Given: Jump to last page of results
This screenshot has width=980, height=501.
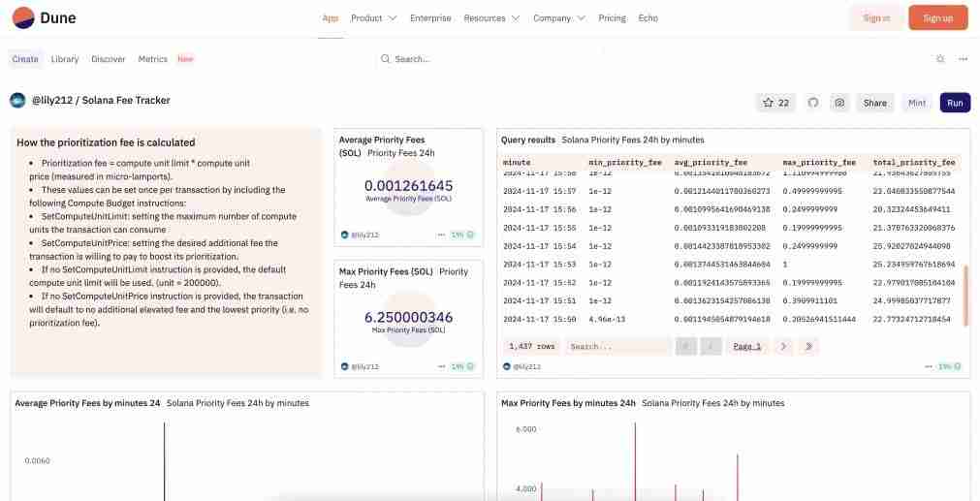Looking at the screenshot, I should coord(809,346).
